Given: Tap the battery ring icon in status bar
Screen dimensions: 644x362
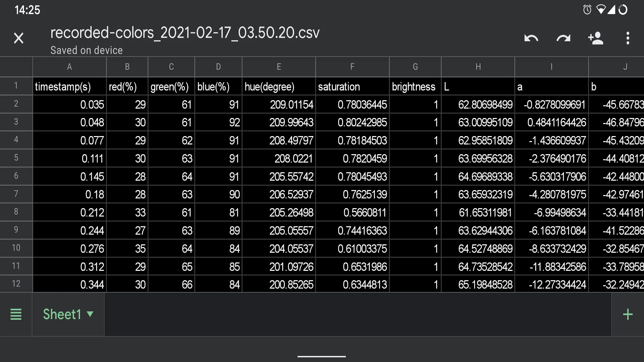Looking at the screenshot, I should click(x=623, y=10).
